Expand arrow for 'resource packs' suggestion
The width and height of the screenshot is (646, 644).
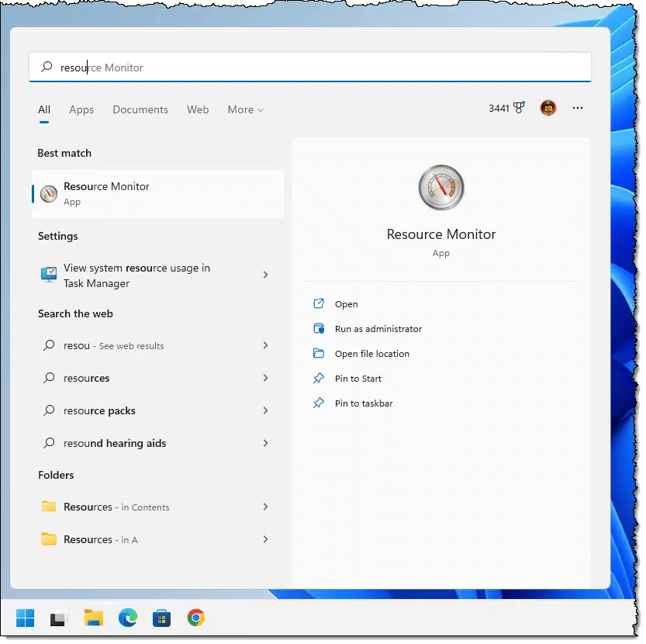265,410
